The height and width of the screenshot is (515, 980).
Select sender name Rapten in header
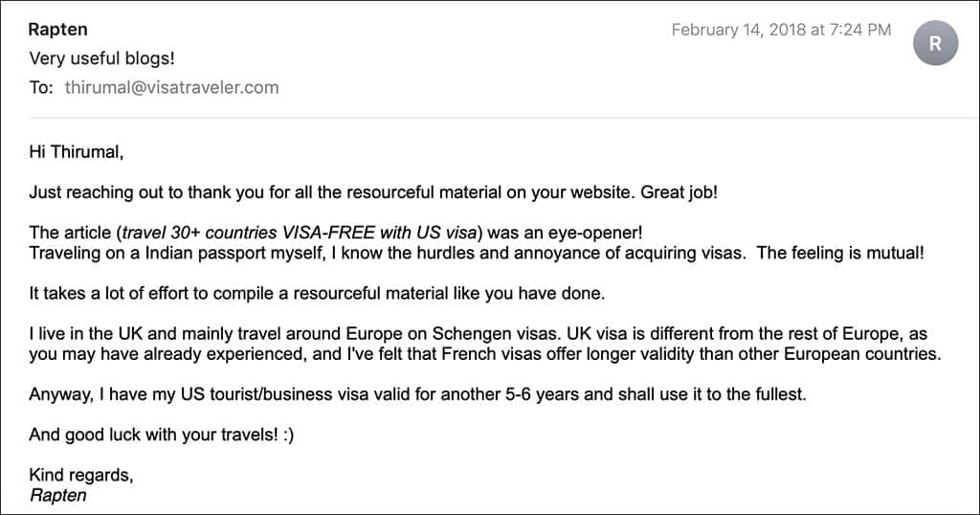(58, 30)
